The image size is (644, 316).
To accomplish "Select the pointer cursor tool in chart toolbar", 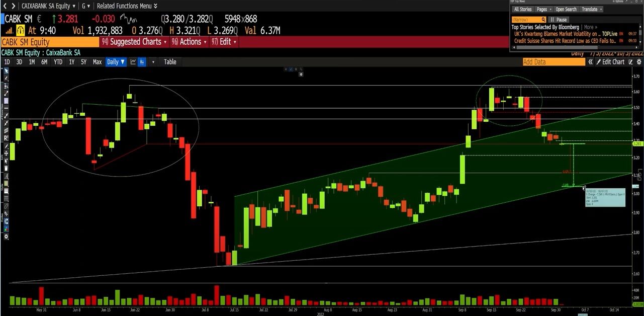I will [6, 71].
